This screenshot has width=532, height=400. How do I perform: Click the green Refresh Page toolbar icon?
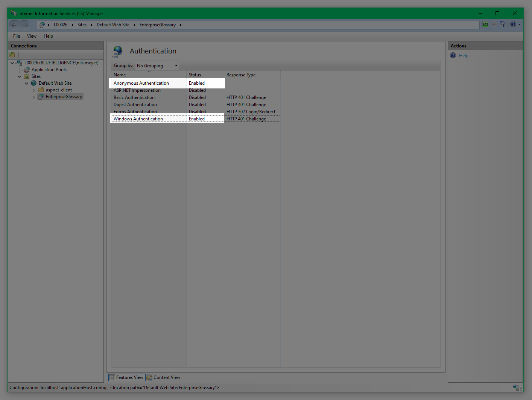pyautogui.click(x=485, y=24)
